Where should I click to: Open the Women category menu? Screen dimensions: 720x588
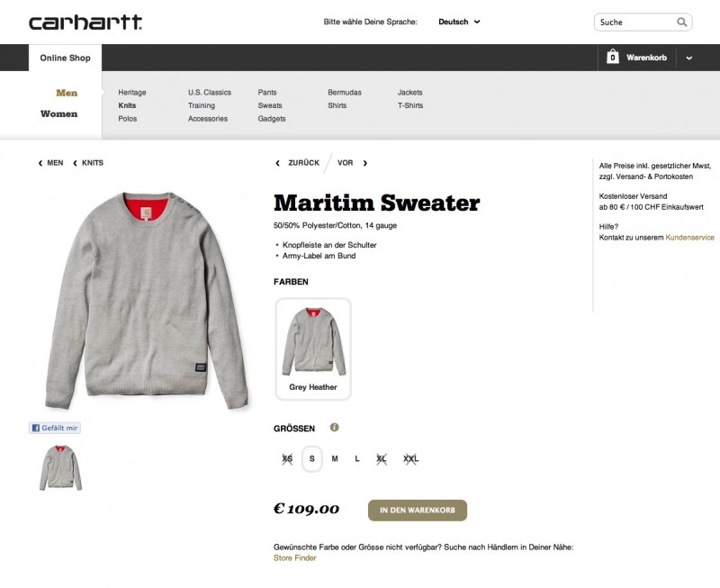58,113
